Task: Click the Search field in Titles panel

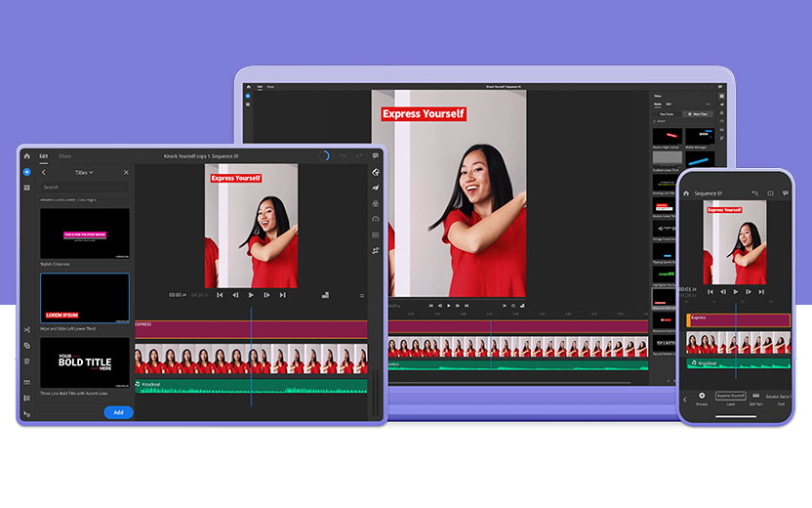Action: tap(84, 187)
